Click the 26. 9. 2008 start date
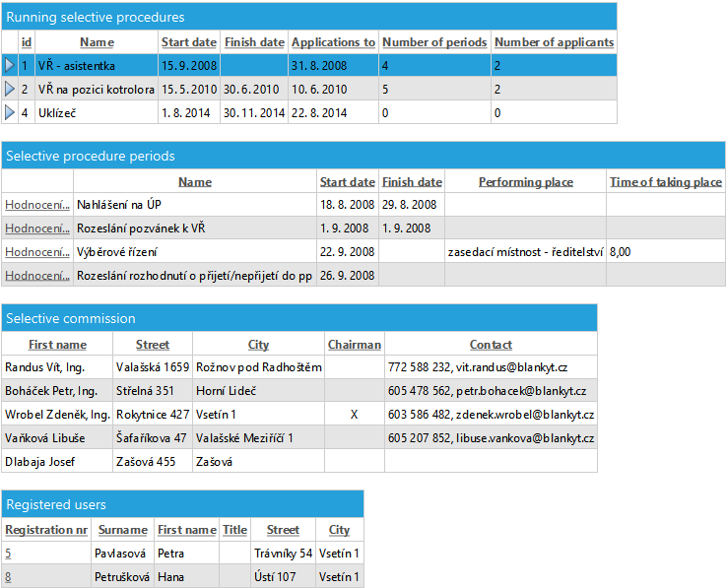The image size is (726, 588). tap(348, 276)
